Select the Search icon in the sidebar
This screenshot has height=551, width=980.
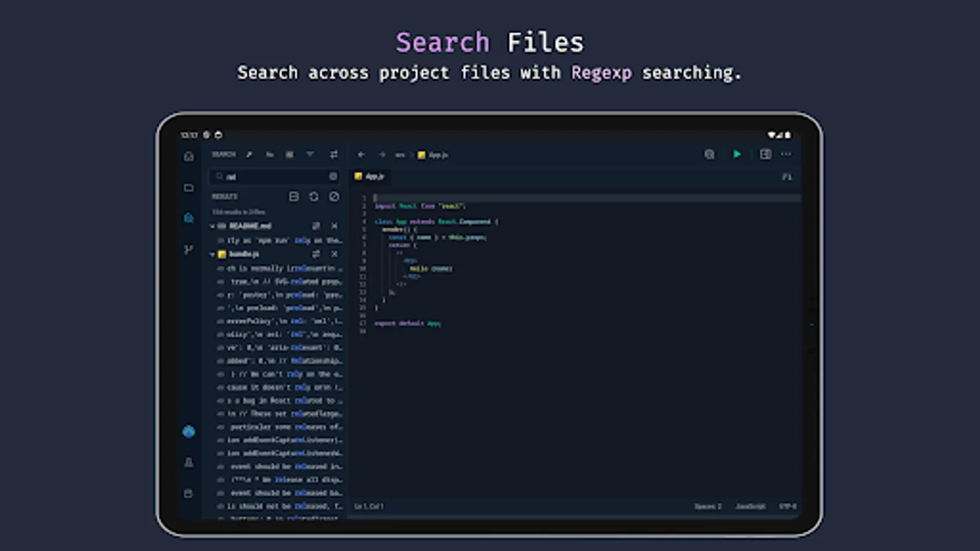(188, 219)
